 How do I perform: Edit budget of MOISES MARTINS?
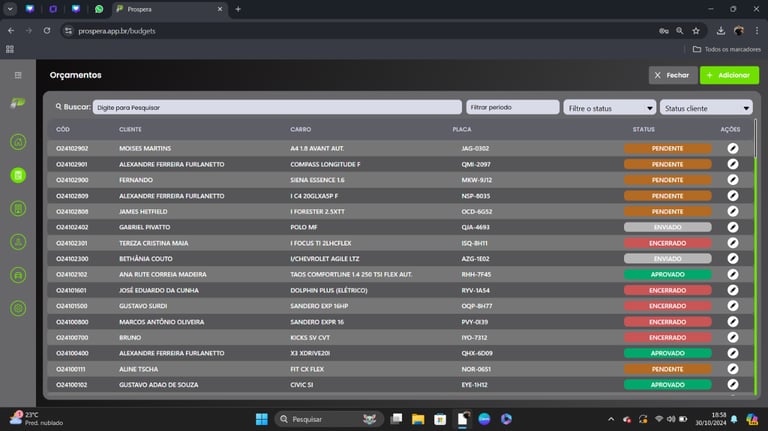point(733,148)
